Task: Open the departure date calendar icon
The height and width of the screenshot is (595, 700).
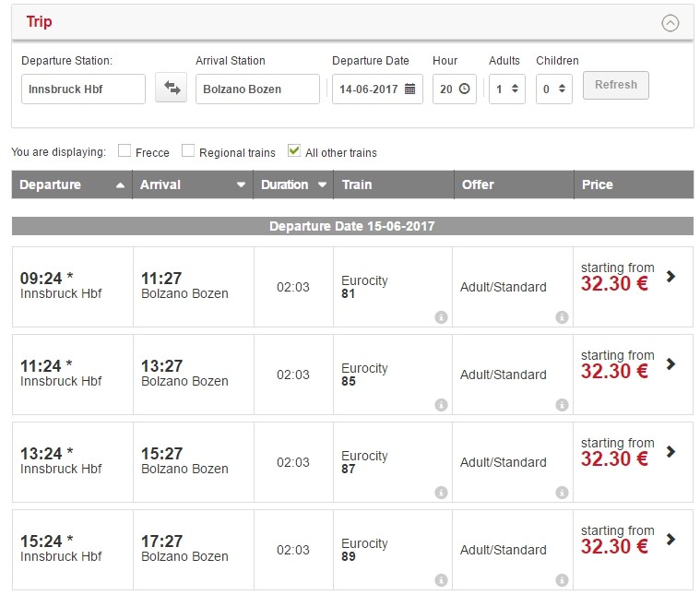Action: [x=410, y=89]
